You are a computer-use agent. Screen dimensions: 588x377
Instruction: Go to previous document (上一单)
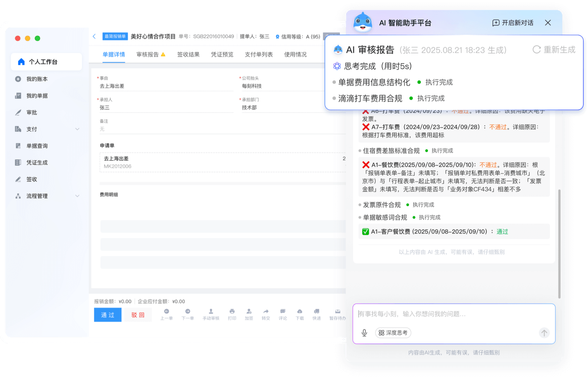167,312
